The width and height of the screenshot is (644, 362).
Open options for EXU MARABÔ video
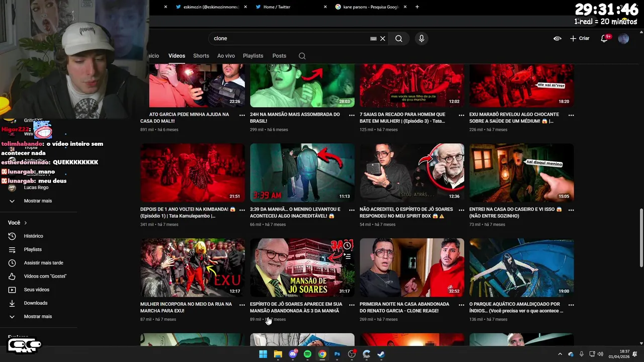(571, 115)
